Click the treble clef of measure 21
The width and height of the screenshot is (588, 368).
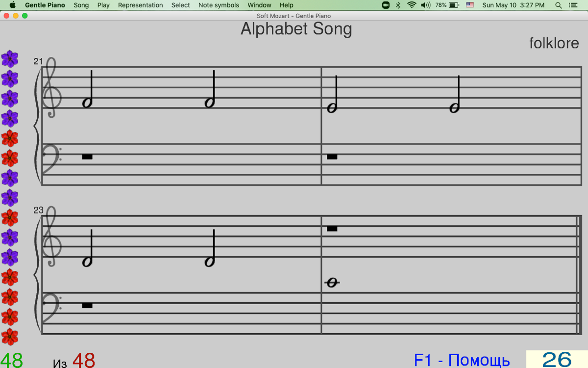(51, 88)
